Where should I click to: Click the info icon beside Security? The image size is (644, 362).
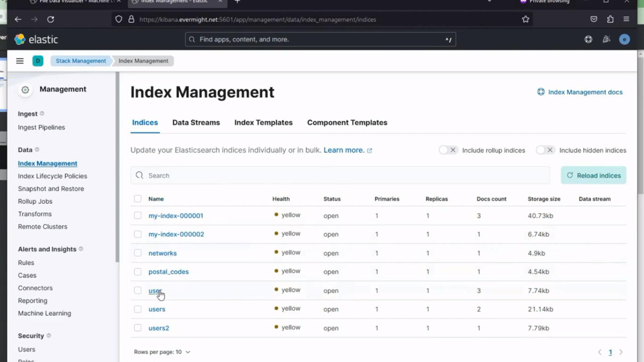point(49,336)
